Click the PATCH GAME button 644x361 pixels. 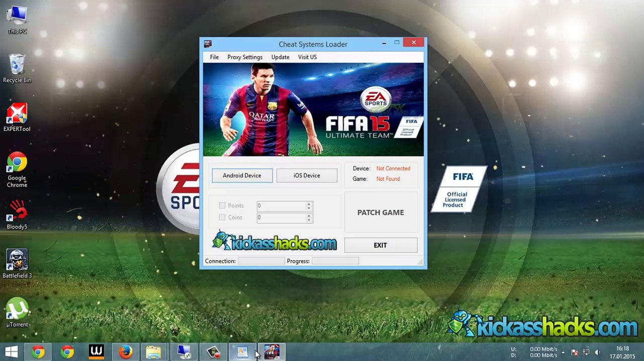click(380, 213)
